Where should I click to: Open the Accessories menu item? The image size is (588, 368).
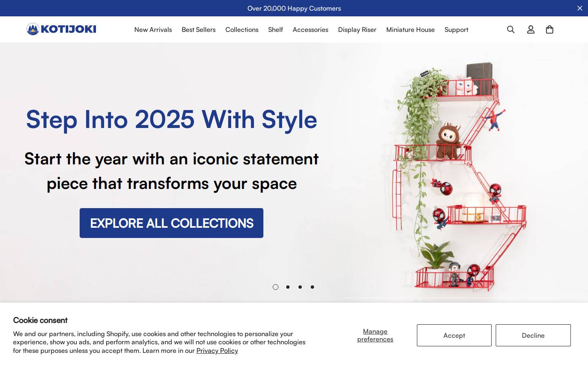coord(310,29)
